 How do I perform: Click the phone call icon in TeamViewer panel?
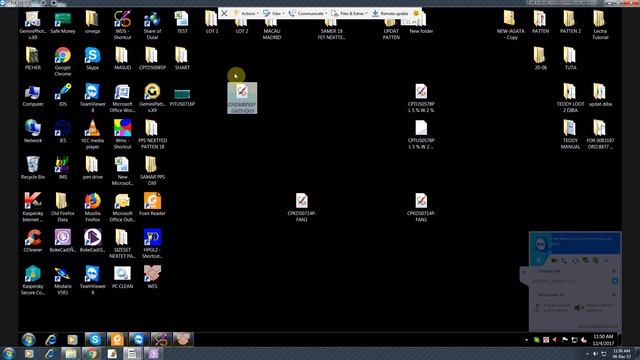coord(564,260)
